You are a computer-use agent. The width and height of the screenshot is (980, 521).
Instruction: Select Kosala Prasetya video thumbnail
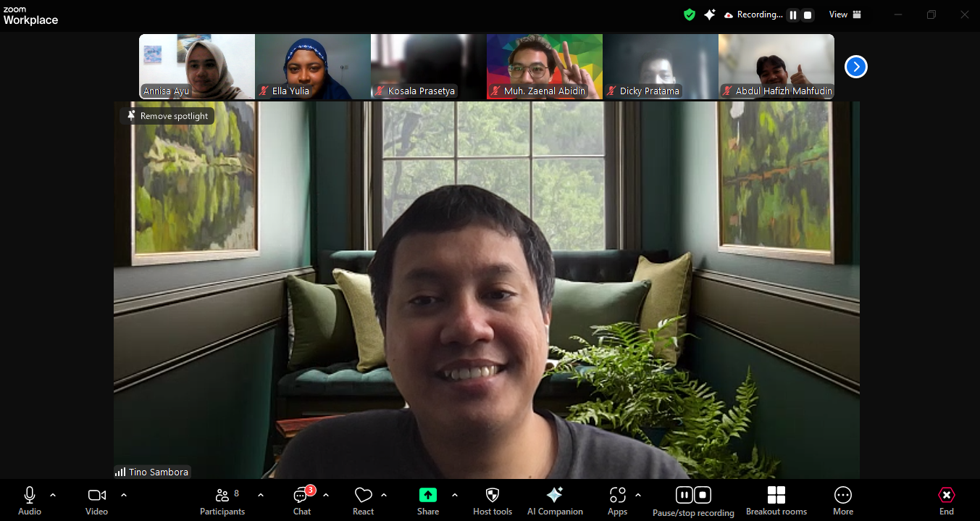point(429,67)
